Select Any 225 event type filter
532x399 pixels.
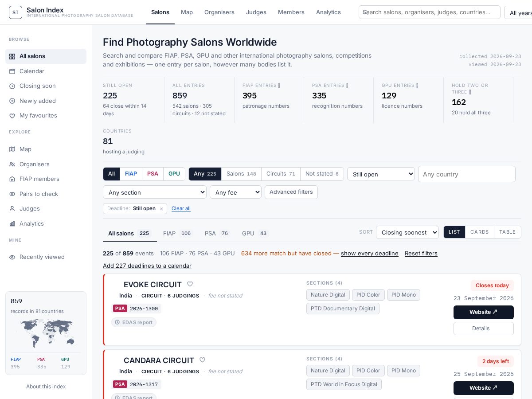[205, 174]
